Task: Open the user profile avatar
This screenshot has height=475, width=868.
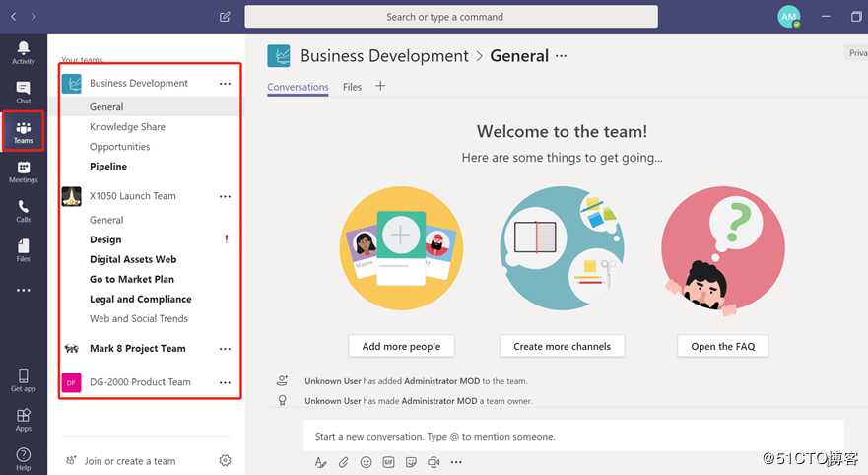Action: tap(789, 17)
